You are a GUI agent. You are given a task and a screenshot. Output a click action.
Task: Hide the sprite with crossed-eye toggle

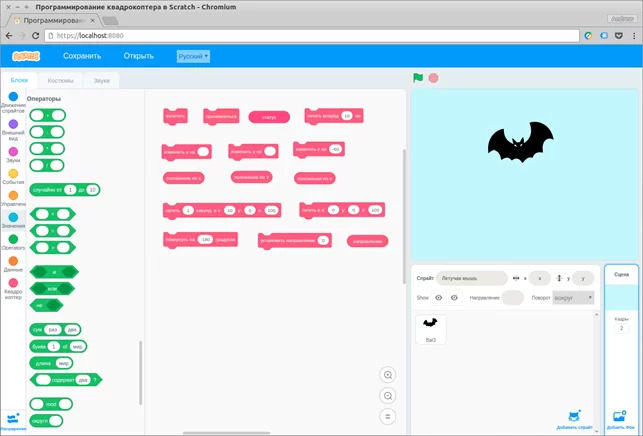pos(454,297)
